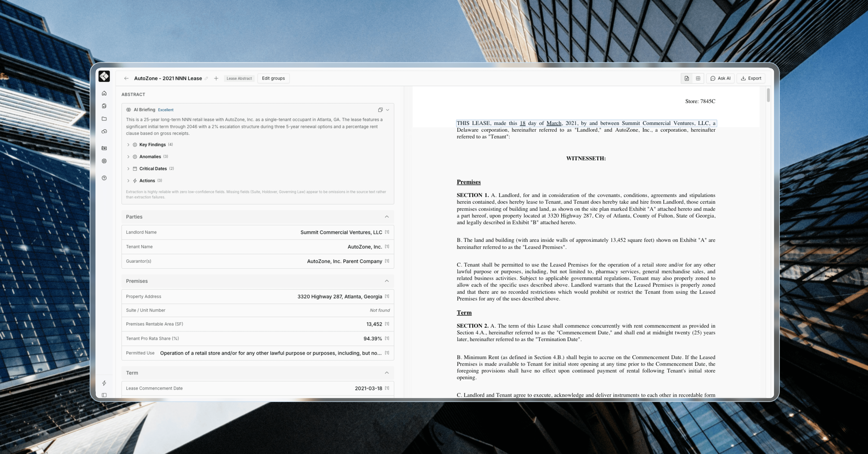Click the folder icon in sidebar
The height and width of the screenshot is (454, 868).
(x=104, y=119)
